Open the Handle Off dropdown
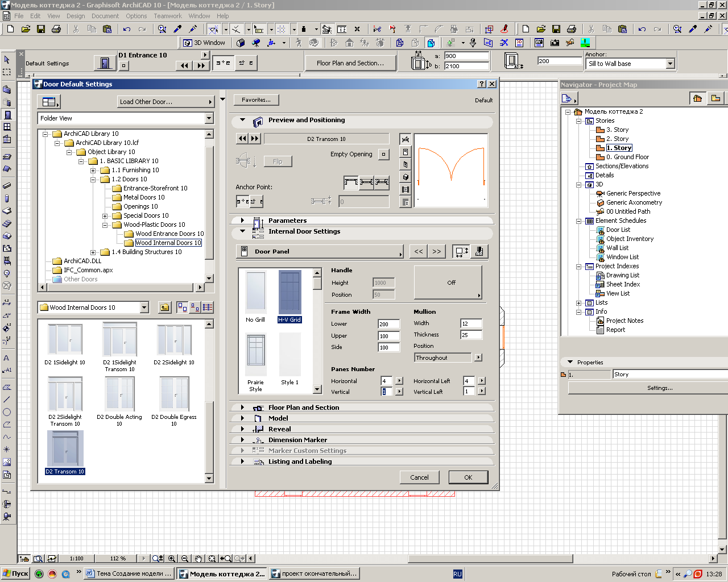728x582 pixels. (448, 282)
